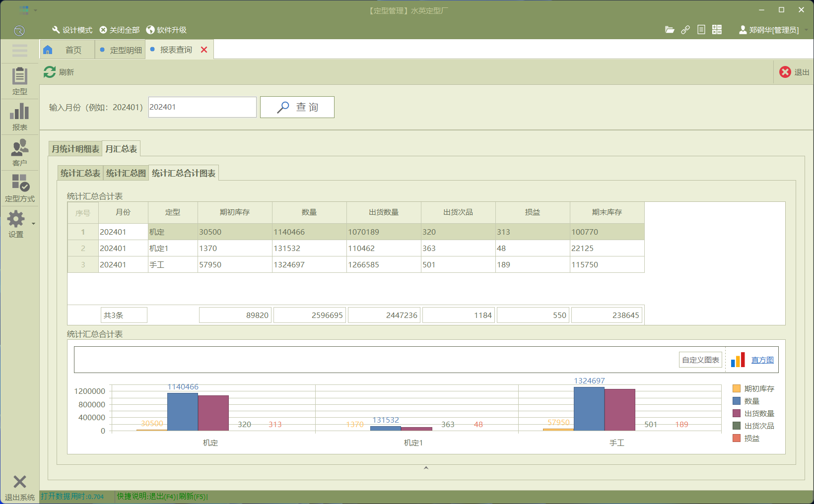The image size is (814, 504).
Task: Click the 损益 column header
Action: [x=533, y=212]
